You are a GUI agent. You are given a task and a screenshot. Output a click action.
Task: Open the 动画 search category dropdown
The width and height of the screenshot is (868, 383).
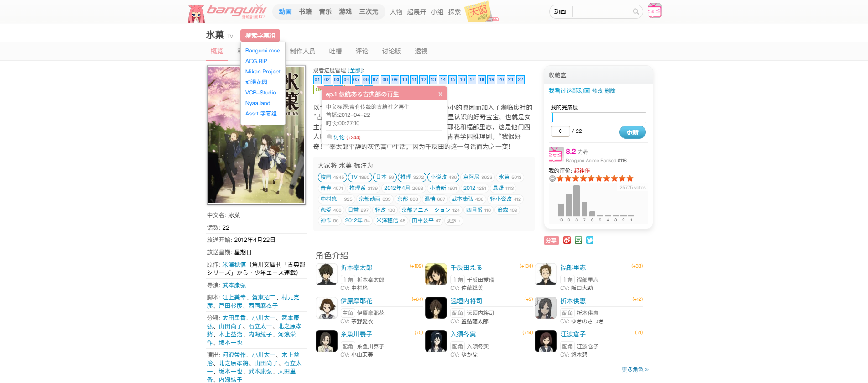point(561,11)
